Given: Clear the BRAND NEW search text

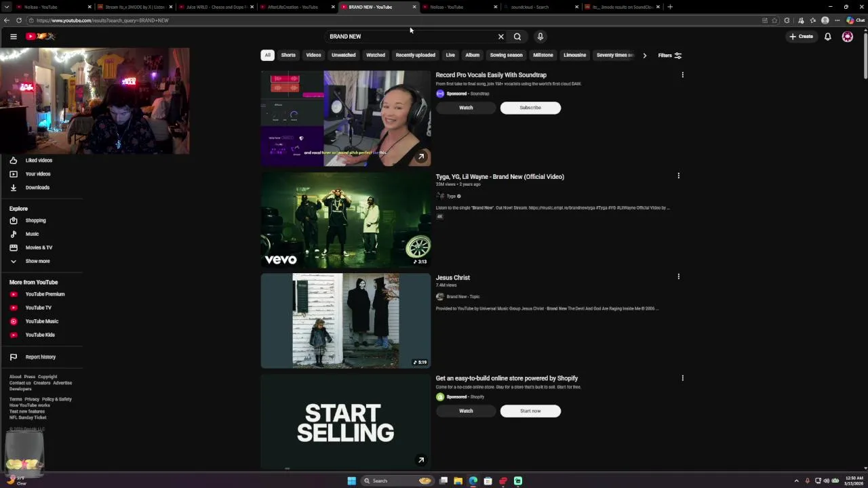Looking at the screenshot, I should [501, 37].
